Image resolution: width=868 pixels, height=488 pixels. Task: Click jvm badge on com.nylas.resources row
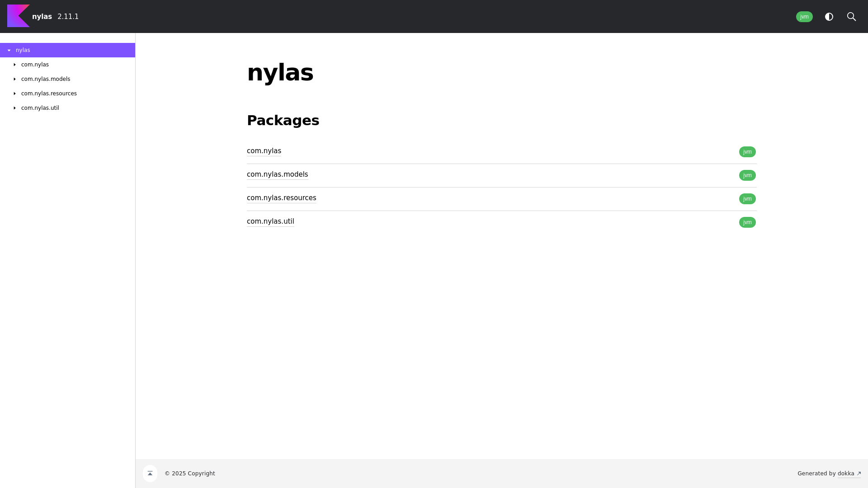747,199
